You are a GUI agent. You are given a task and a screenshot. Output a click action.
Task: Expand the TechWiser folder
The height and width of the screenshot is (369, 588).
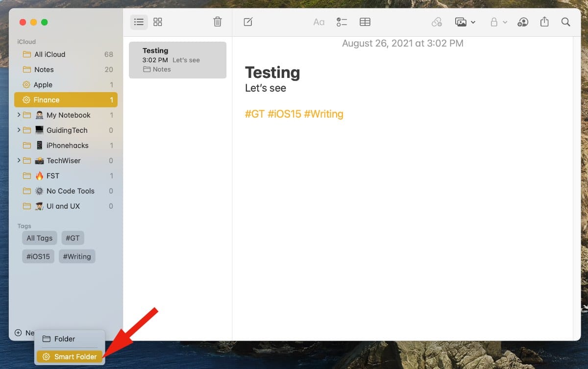(19, 161)
